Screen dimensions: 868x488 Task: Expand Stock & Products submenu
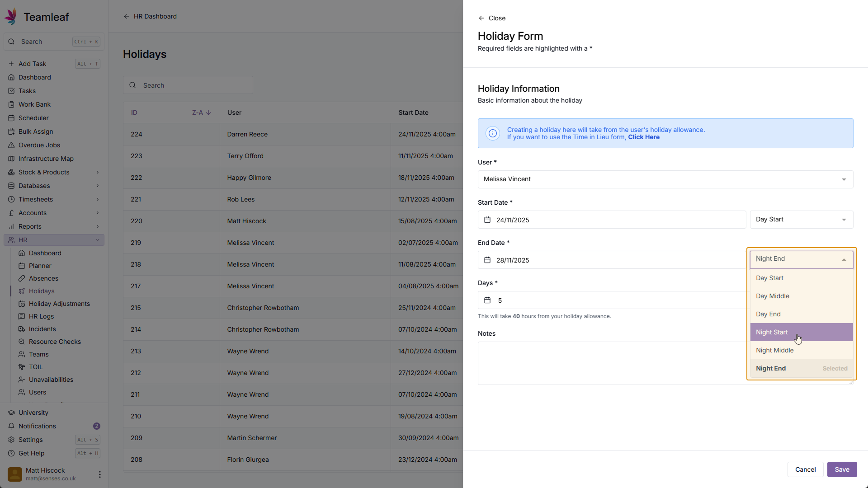click(98, 172)
